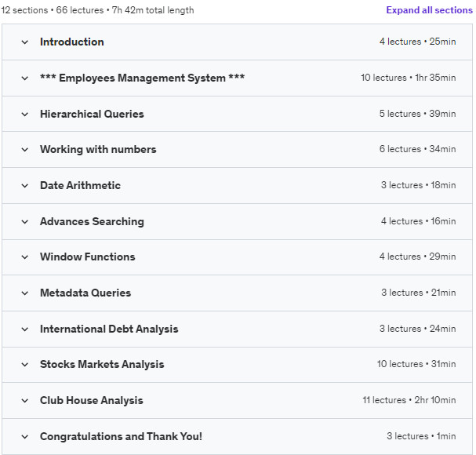This screenshot has height=455, width=476.
Task: Select the Metadata Queries title
Action: 85,293
